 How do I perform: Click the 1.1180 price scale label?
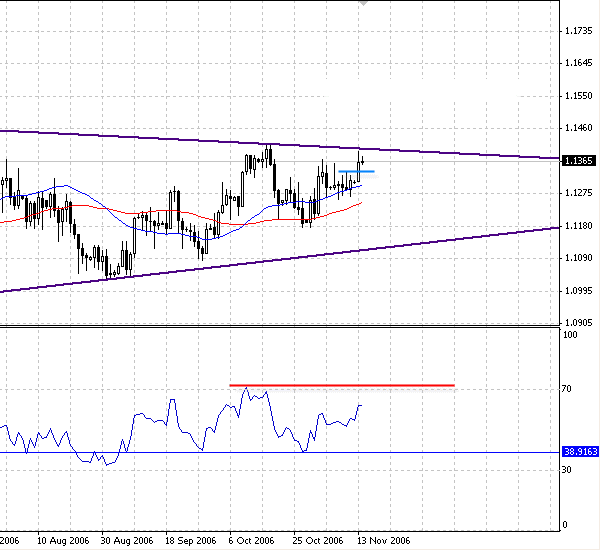[578, 226]
